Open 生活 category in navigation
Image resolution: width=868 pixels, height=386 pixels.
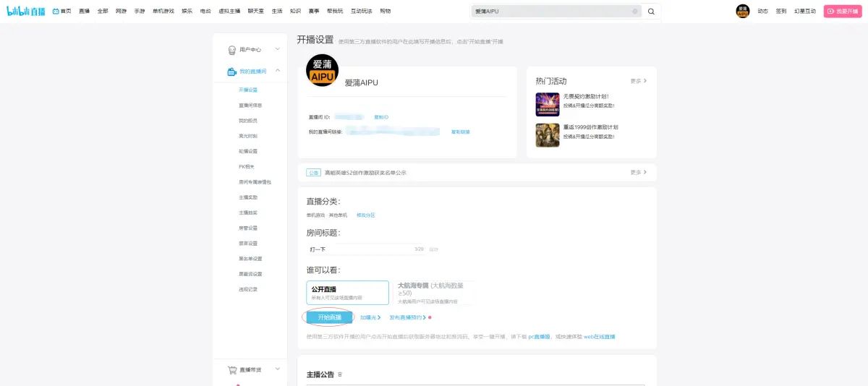click(x=277, y=12)
